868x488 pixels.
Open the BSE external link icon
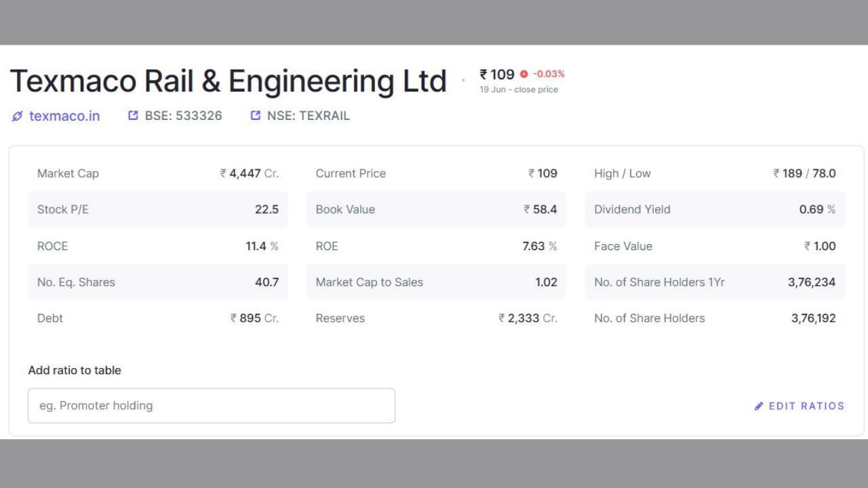pyautogui.click(x=133, y=115)
